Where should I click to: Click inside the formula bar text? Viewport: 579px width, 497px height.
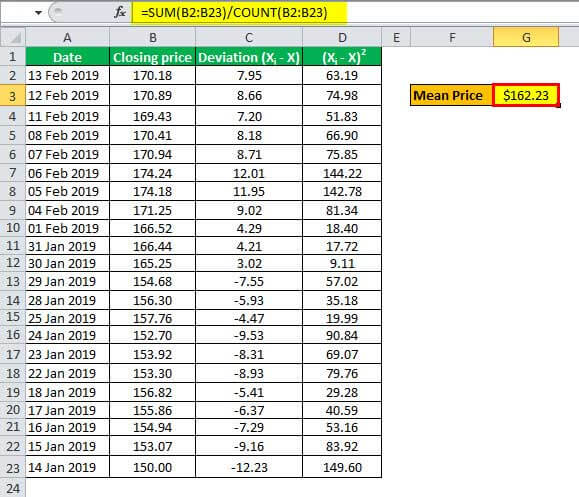point(234,13)
